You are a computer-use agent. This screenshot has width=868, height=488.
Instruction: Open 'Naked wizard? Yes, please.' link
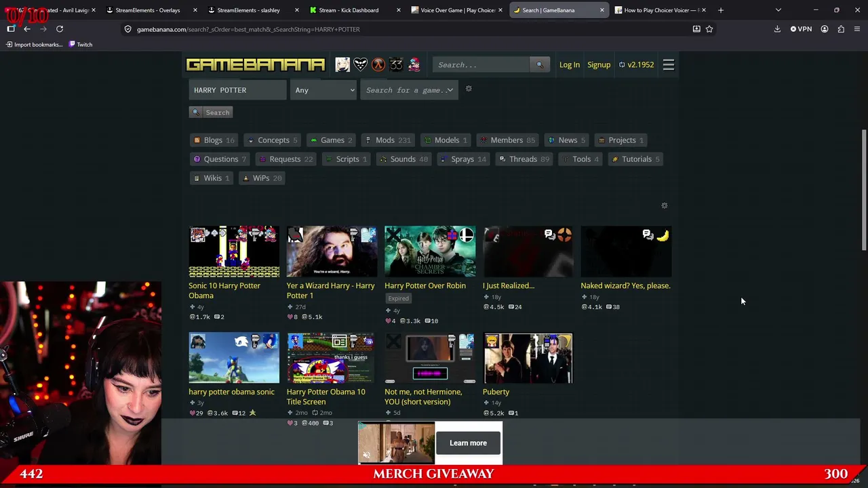click(x=625, y=285)
